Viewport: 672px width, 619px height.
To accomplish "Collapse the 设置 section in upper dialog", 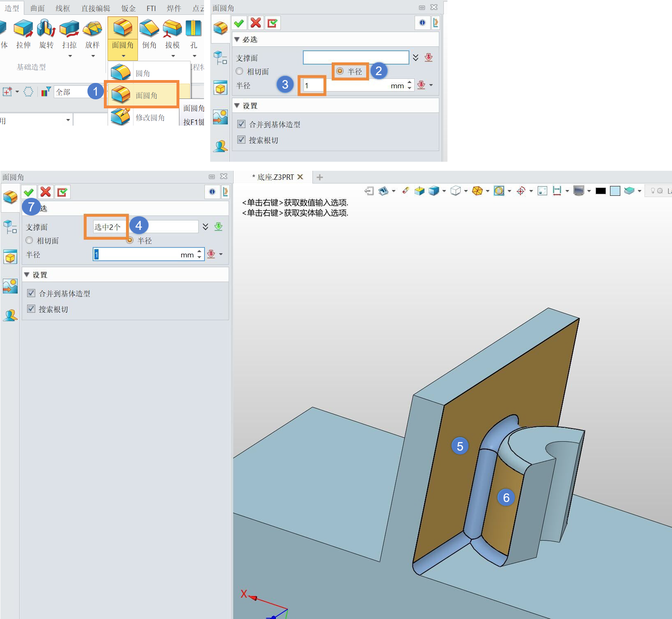I will point(237,105).
